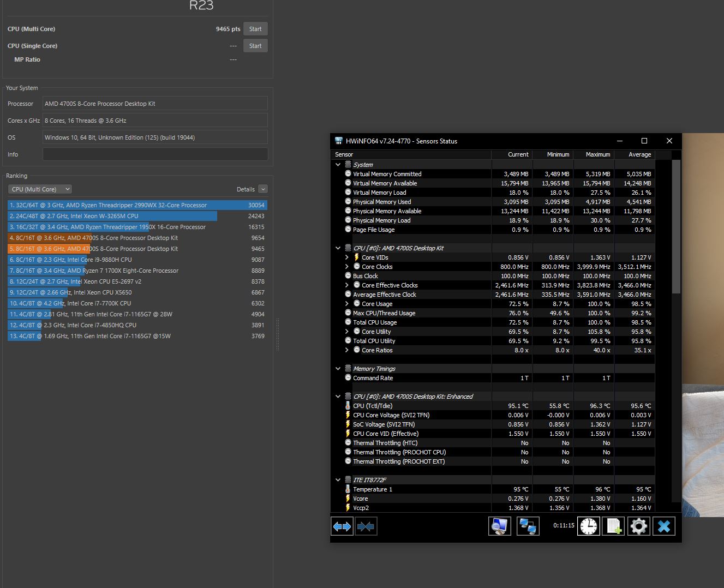The image size is (724, 588).
Task: Select the Intel Core i9-9880H ranking row
Action: 137,260
